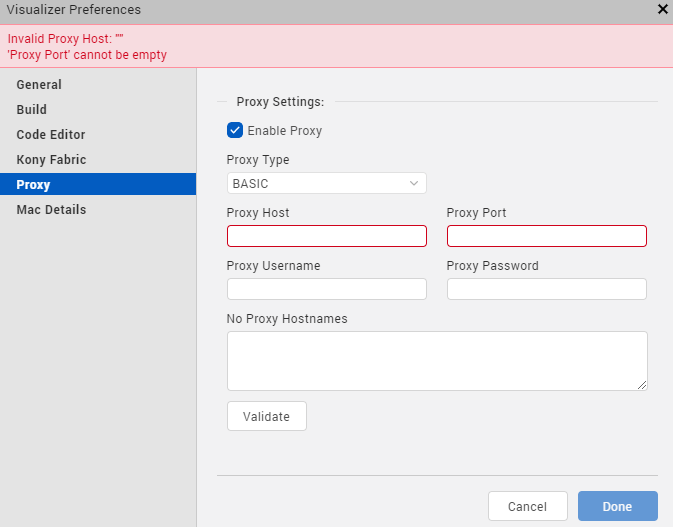The height and width of the screenshot is (527, 673).
Task: Select the Proxy sidebar item
Action: [33, 185]
